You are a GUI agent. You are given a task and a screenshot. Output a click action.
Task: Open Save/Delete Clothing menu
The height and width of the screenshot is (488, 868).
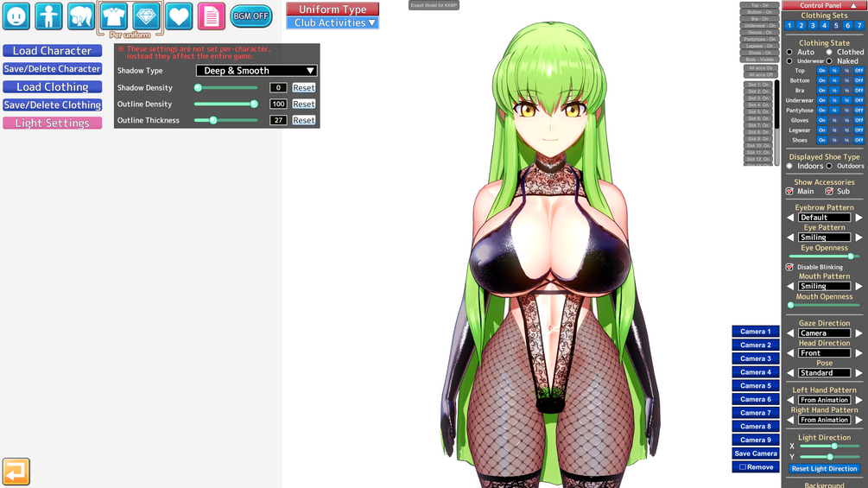(52, 105)
